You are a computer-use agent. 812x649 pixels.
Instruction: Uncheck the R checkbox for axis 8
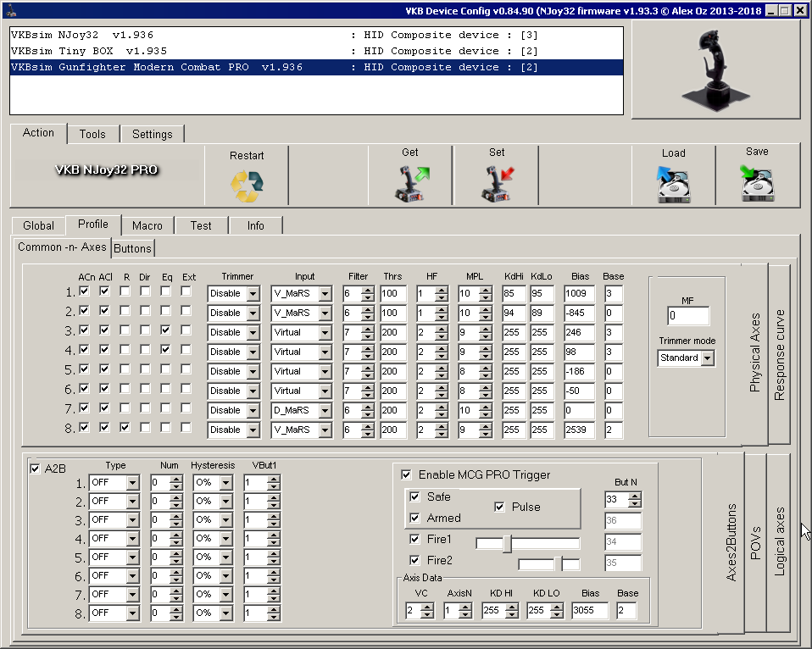point(125,428)
